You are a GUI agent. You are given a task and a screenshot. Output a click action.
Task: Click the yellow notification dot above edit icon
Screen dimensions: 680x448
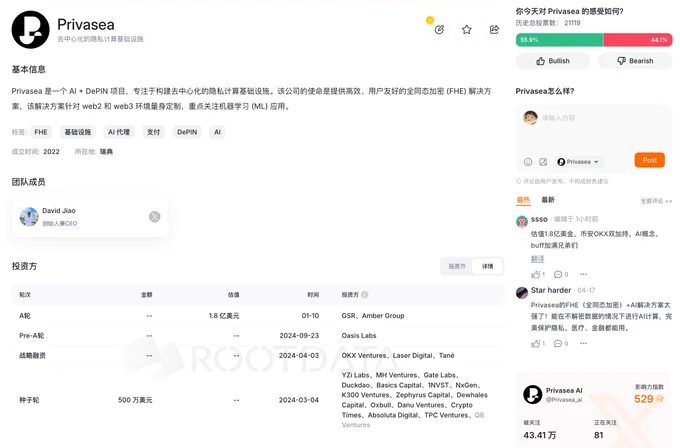click(430, 20)
